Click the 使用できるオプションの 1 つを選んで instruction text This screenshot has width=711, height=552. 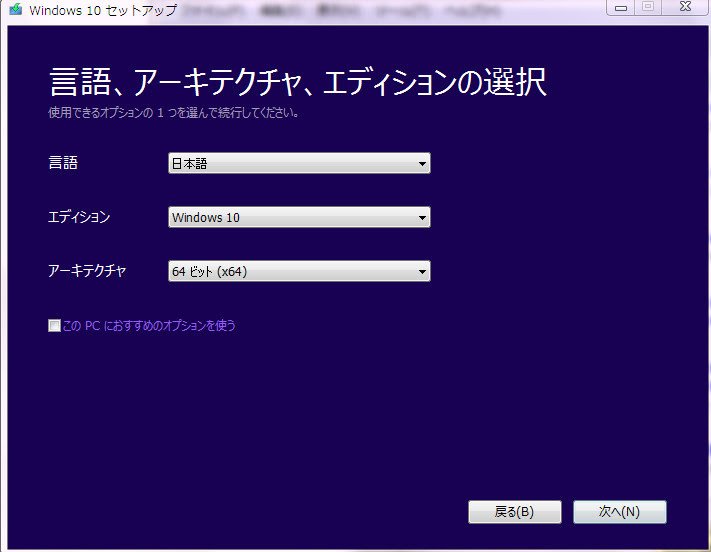point(173,112)
